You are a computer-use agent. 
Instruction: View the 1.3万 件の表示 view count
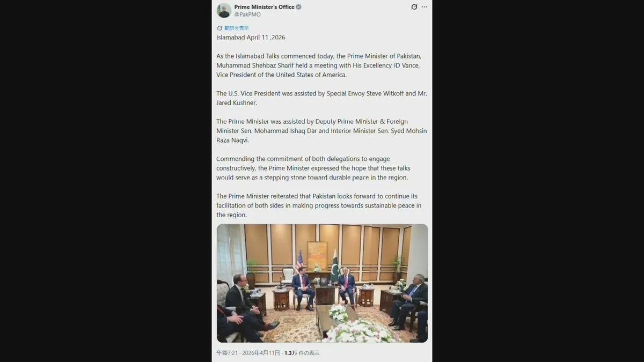coord(302,353)
